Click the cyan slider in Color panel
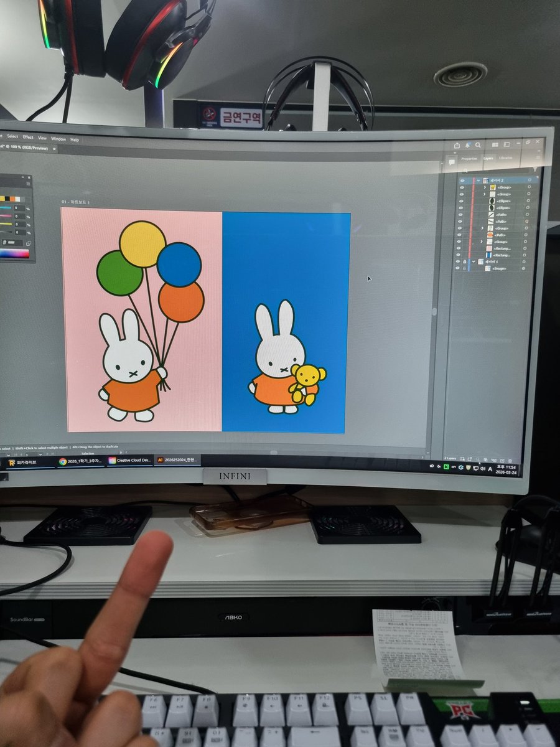This screenshot has height=747, width=560. (6, 208)
